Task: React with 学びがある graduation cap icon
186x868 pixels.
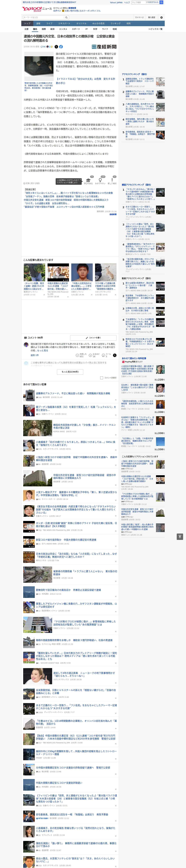Action: [x=89, y=180]
